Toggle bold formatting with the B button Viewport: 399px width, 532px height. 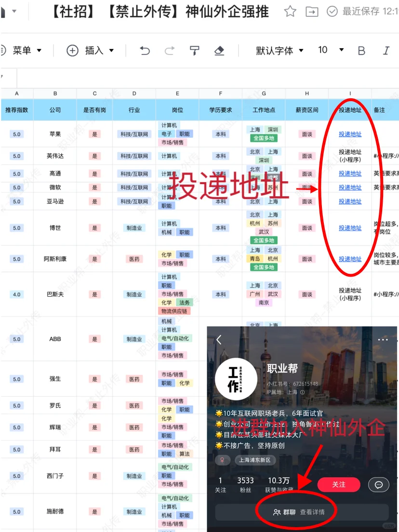tap(361, 50)
